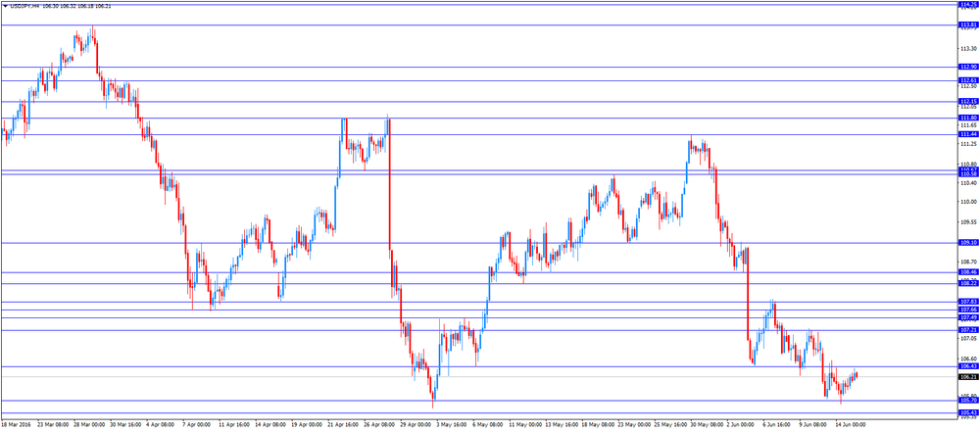980x431 pixels.
Task: Select the 112.90 price level label
Action: pyautogui.click(x=968, y=67)
